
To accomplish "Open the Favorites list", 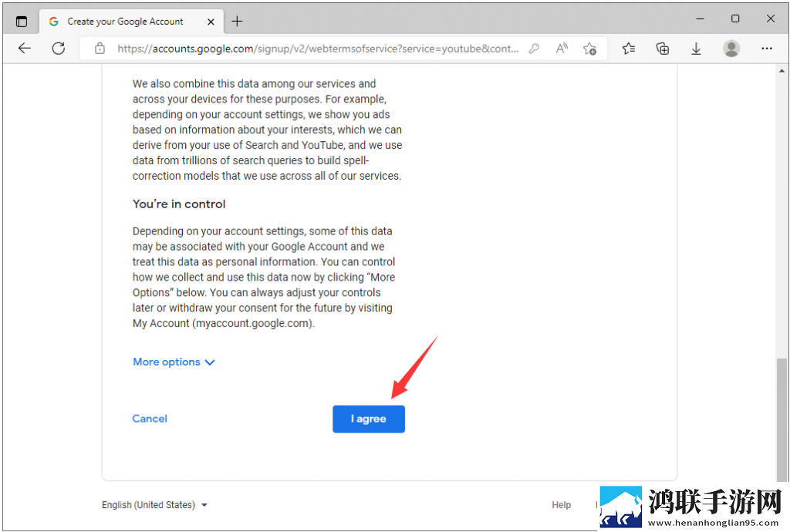I will tap(629, 49).
